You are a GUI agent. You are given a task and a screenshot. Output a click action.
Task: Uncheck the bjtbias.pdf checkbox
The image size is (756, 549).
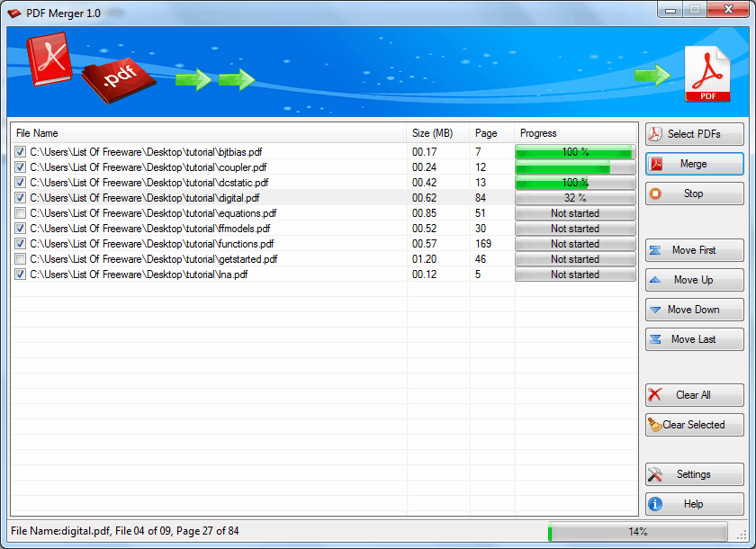tap(20, 152)
